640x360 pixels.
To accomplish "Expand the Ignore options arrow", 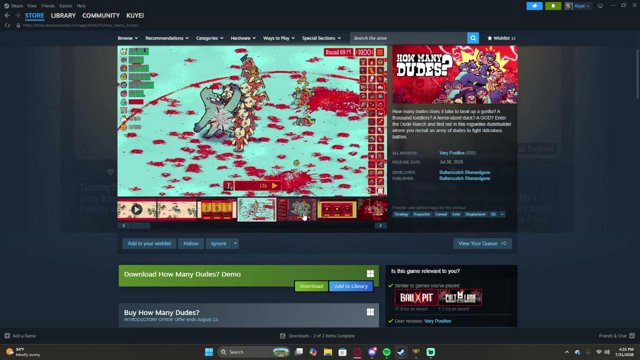I will click(236, 244).
